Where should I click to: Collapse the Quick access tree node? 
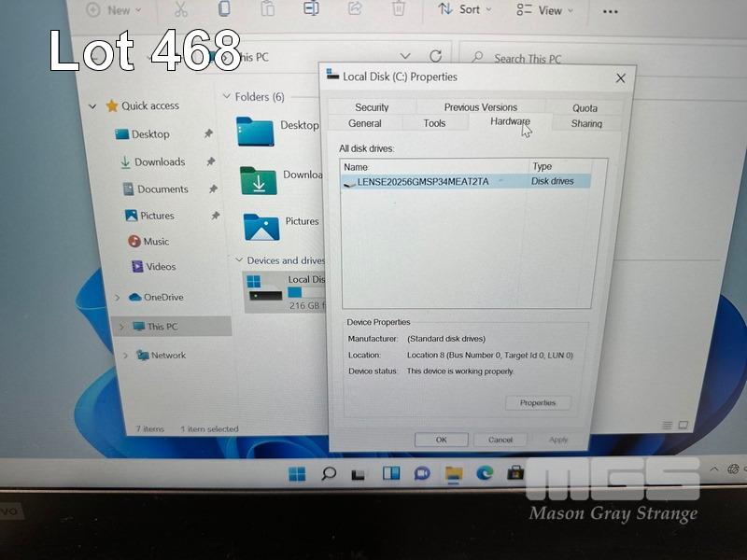92,106
